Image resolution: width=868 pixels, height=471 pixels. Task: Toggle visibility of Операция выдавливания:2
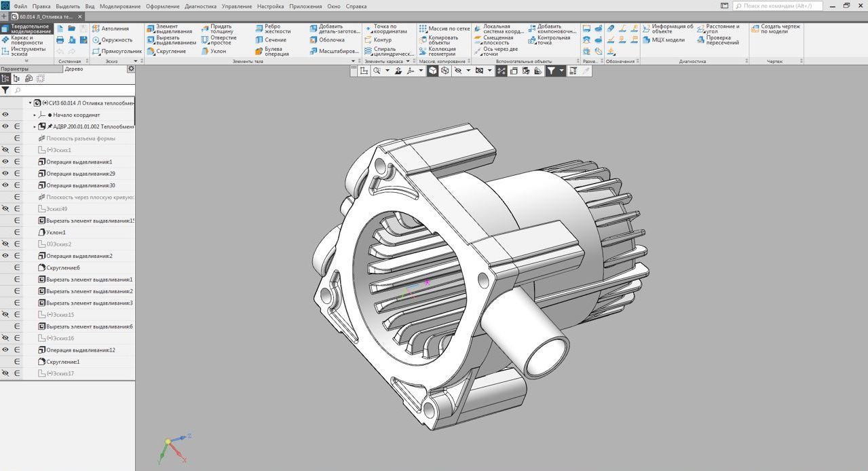5,256
